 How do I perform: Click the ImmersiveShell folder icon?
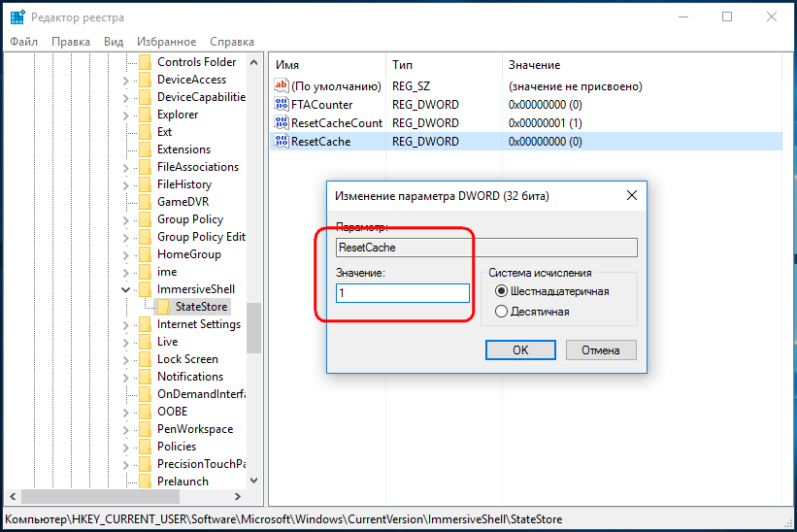(x=145, y=289)
